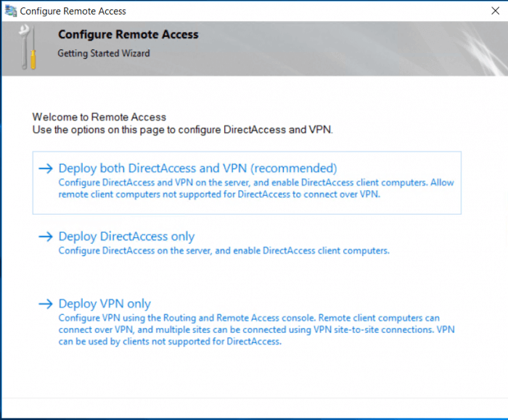The image size is (508, 420).
Task: Click arrow icon beside Deploy VPN only
Action: 45,304
